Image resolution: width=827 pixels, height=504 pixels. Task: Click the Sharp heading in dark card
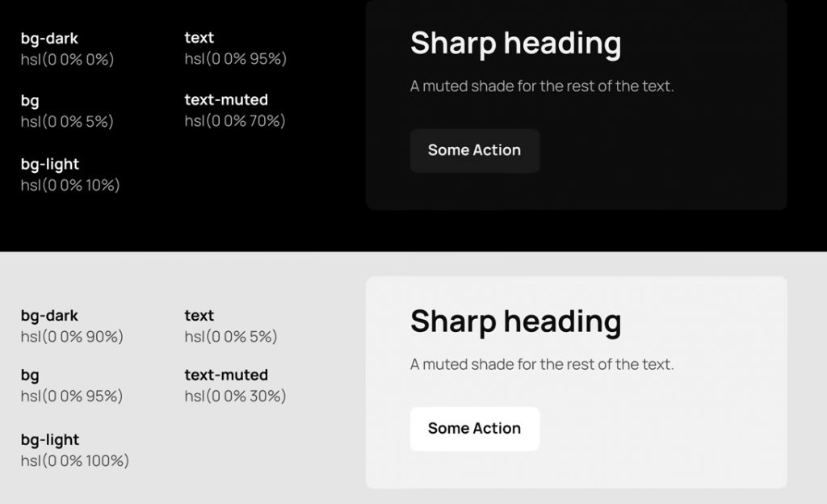515,43
